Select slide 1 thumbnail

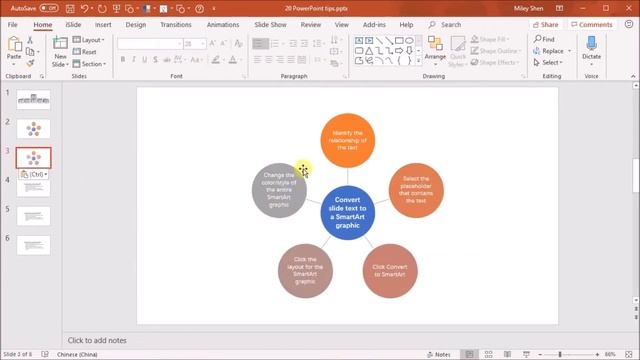tap(33, 100)
